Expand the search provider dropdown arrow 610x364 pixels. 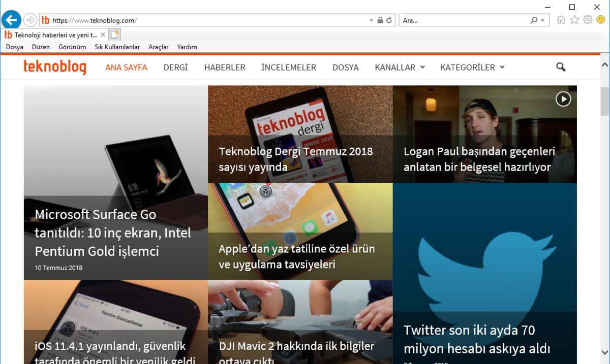[x=542, y=20]
